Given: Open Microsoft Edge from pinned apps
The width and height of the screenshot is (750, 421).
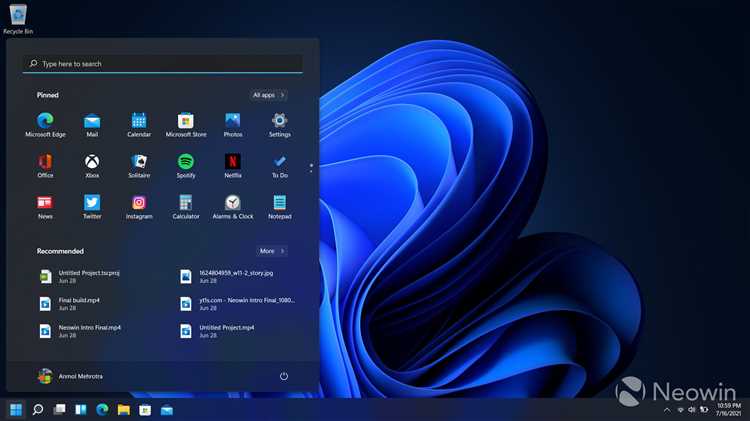Looking at the screenshot, I should pyautogui.click(x=45, y=124).
